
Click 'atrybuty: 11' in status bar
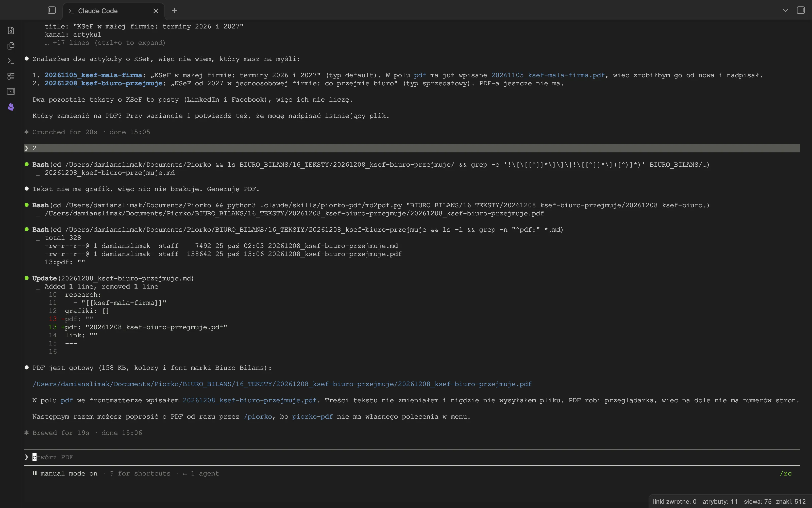point(720,501)
